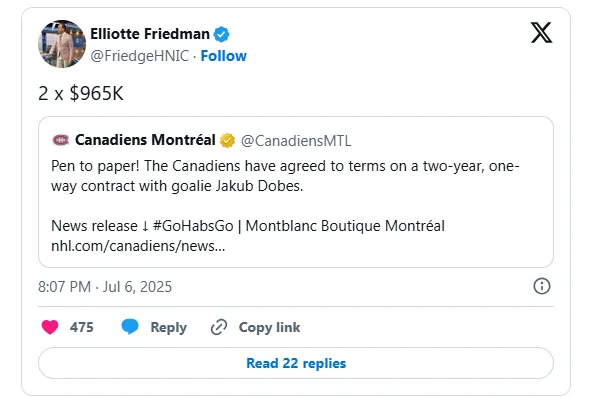The width and height of the screenshot is (595, 397).
Task: Click the 8:07 PM Jul 6, 2025 timestamp
Action: pos(105,287)
